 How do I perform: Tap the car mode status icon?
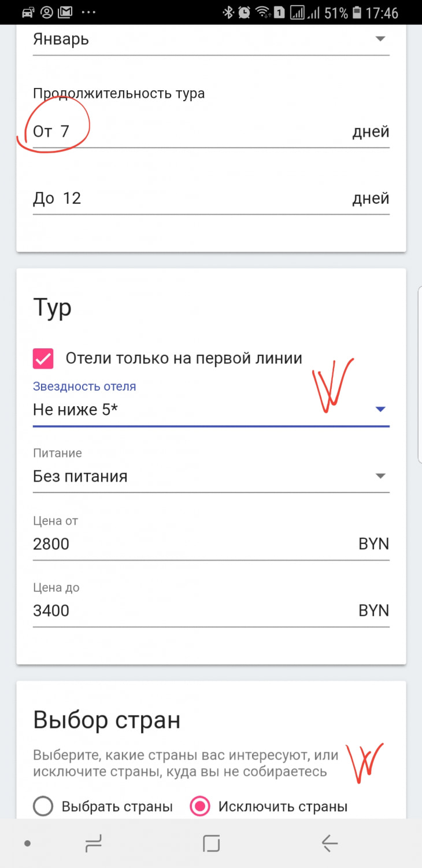[x=27, y=12]
